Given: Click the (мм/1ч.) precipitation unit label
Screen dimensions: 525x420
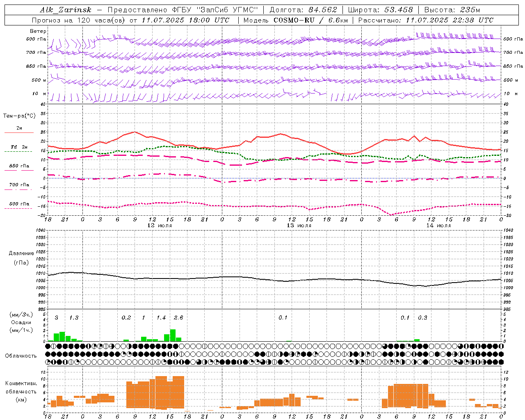Looking at the screenshot, I should pos(21,330).
